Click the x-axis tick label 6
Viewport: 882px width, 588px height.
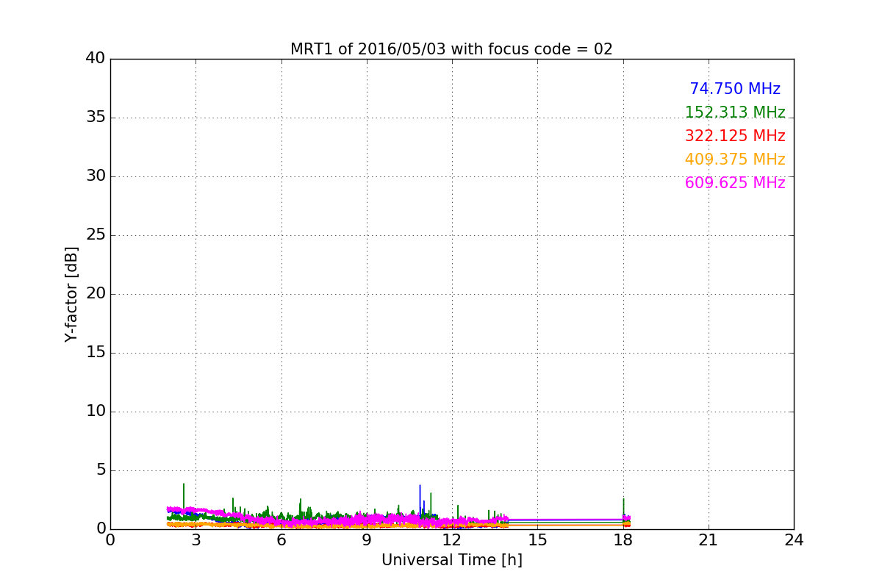[282, 540]
